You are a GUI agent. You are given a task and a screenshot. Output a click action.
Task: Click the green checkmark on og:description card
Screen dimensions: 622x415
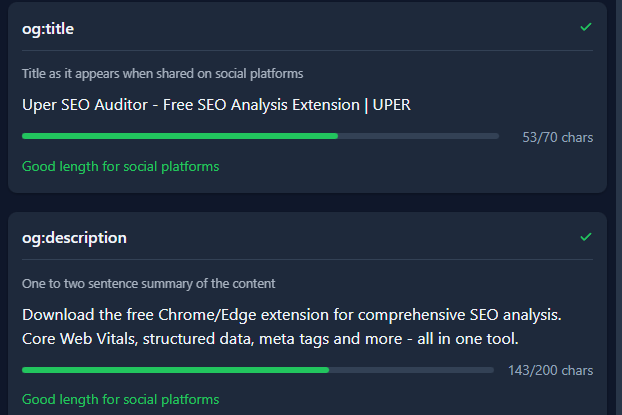tap(586, 237)
